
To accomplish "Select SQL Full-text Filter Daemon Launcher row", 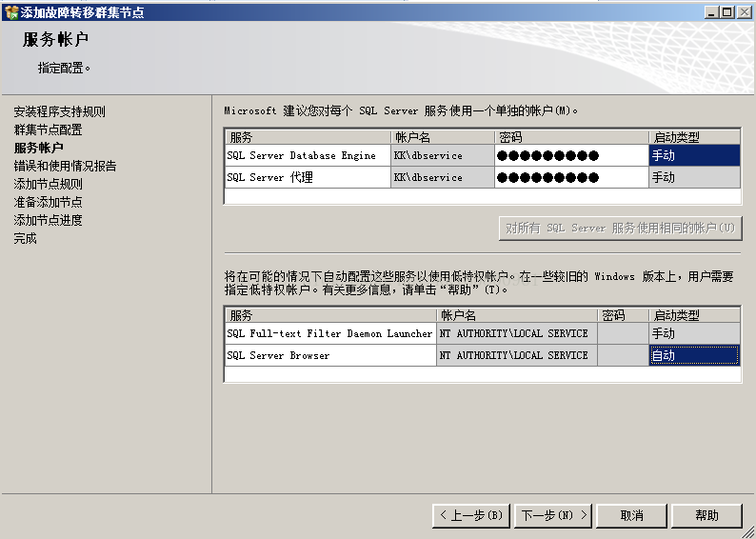I will click(x=330, y=333).
